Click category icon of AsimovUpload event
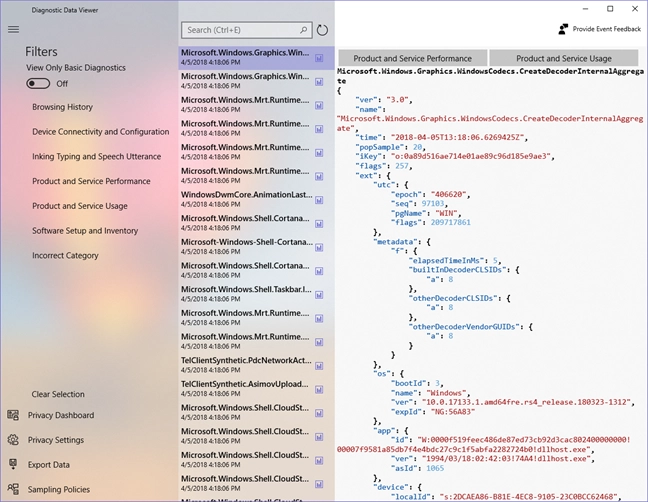 (319, 390)
